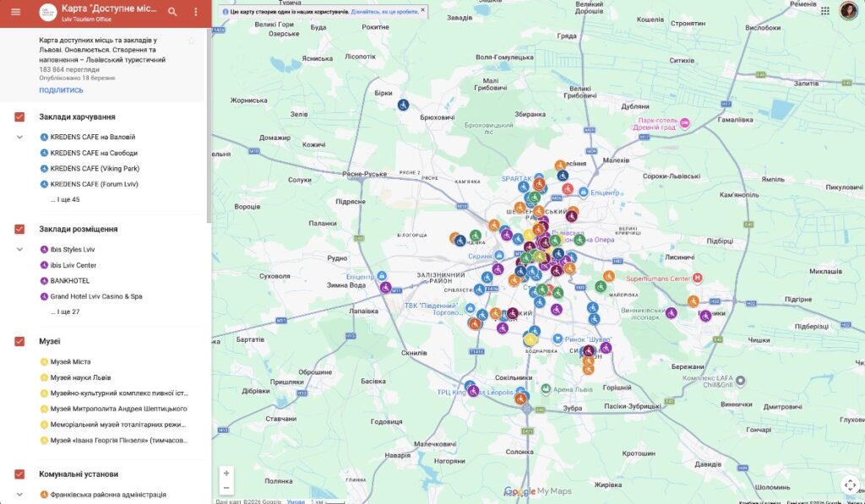Image resolution: width=865 pixels, height=504 pixels.
Task: Select ibis Lviv Center entry
Action: point(73,265)
